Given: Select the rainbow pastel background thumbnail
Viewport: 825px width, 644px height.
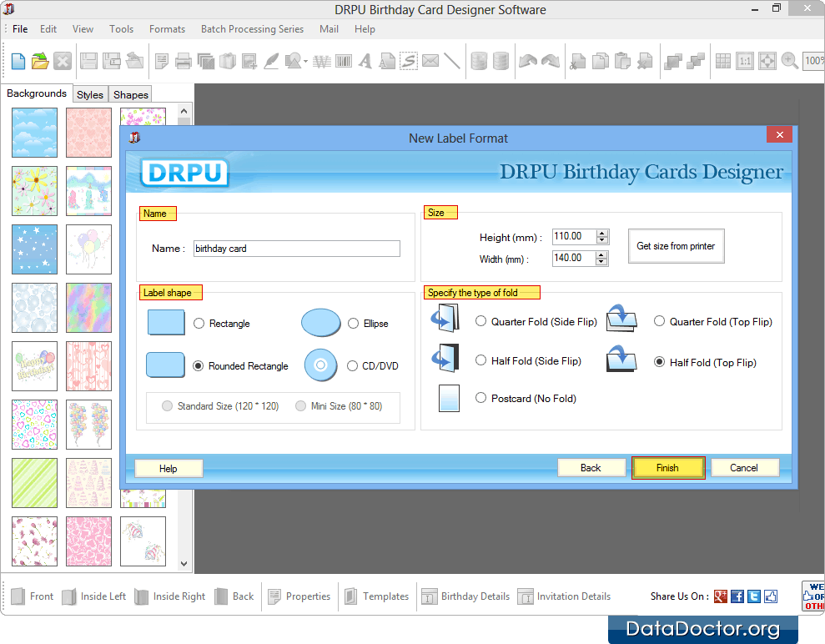Looking at the screenshot, I should [x=89, y=308].
